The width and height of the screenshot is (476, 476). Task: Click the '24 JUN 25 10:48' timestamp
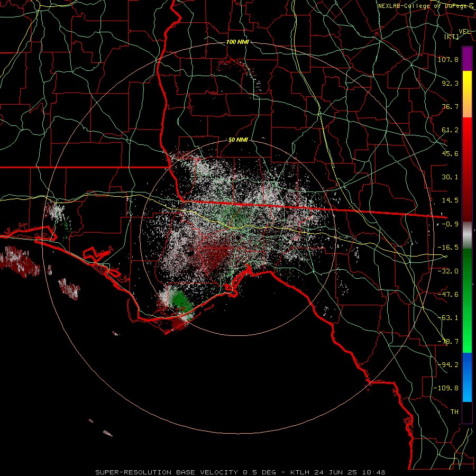coord(350,472)
